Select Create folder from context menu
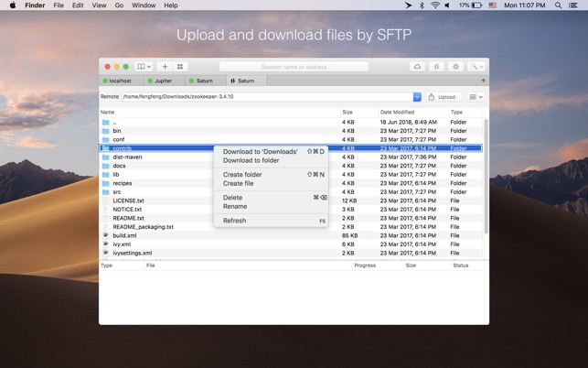 [242, 175]
